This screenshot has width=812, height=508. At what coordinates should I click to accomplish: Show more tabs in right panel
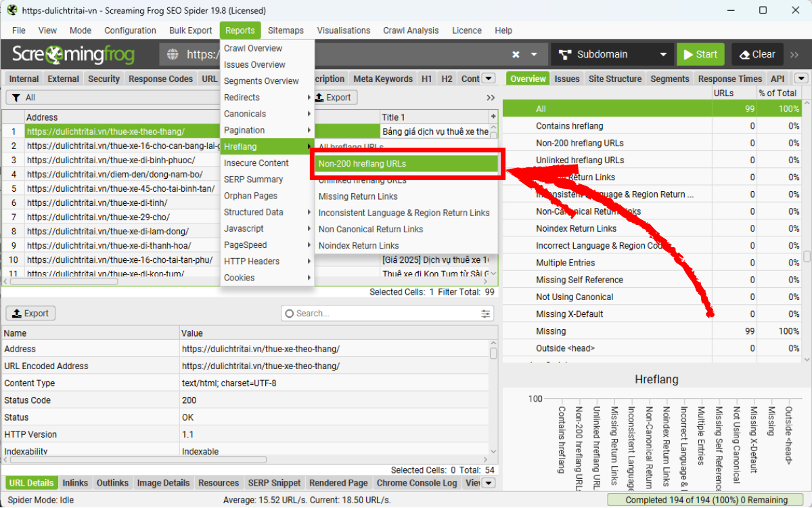(801, 79)
